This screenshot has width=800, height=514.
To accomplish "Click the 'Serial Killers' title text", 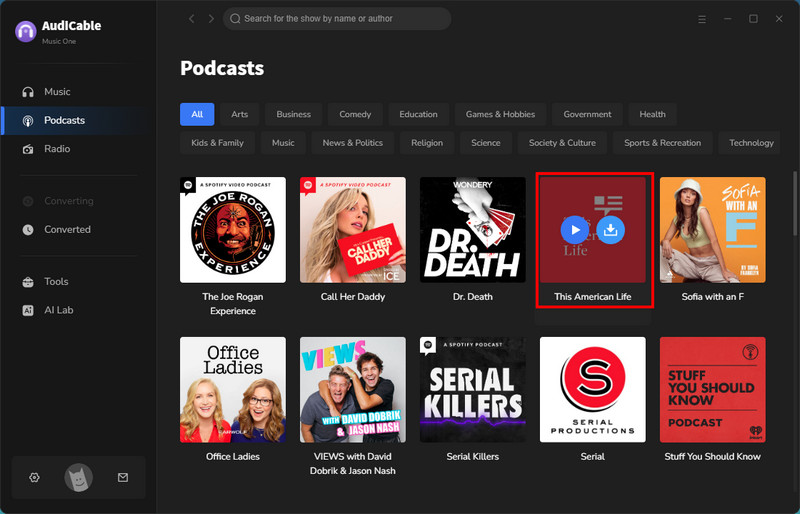I will point(472,456).
